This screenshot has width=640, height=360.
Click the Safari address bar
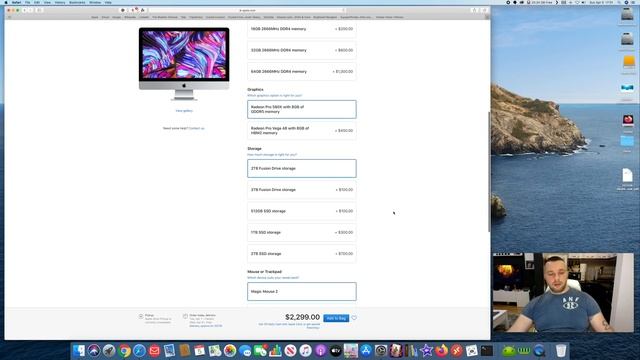pyautogui.click(x=247, y=10)
